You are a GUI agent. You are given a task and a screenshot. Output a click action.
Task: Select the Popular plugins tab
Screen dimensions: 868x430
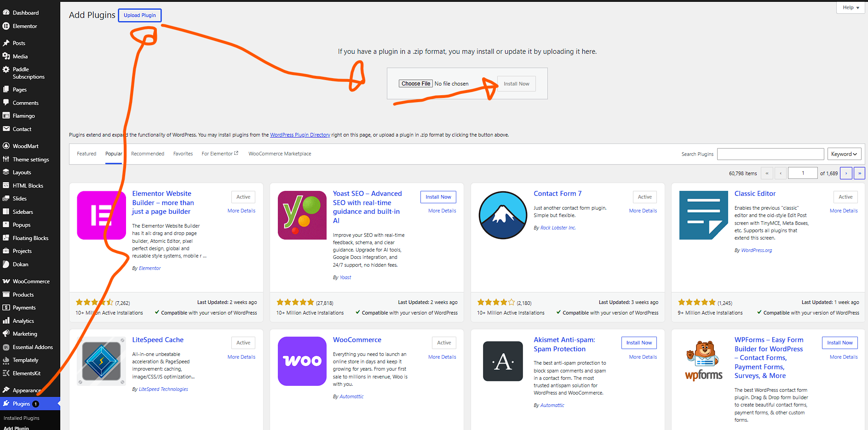[x=114, y=154]
